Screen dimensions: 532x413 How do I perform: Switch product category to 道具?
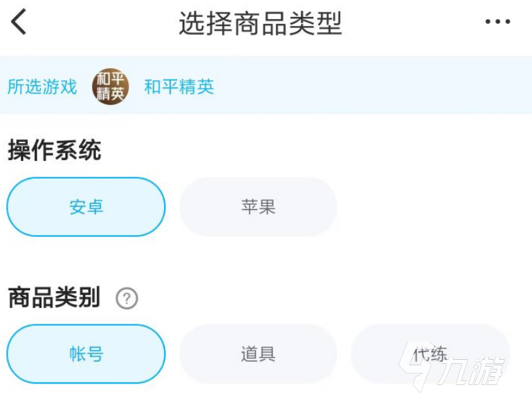(x=258, y=354)
